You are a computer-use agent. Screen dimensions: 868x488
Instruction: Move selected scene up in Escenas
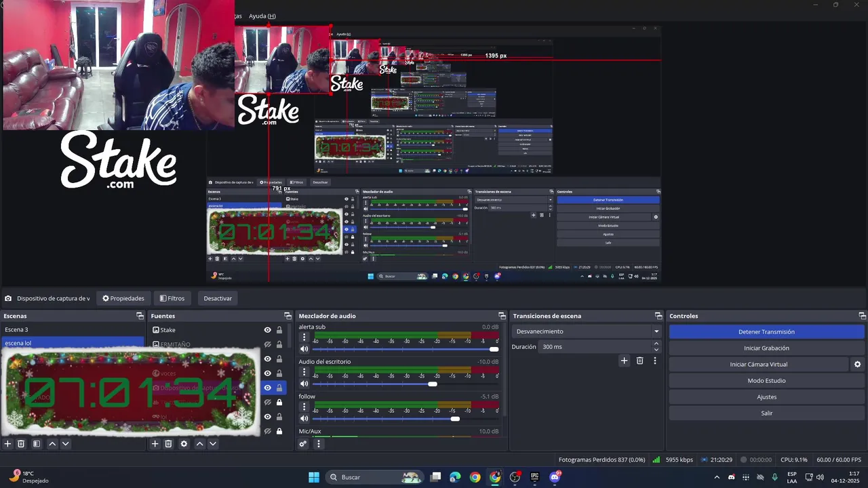[52, 444]
